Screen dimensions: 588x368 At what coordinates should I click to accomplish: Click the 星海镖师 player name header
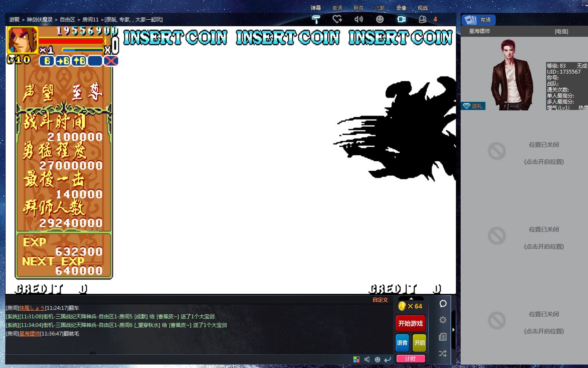pos(479,31)
